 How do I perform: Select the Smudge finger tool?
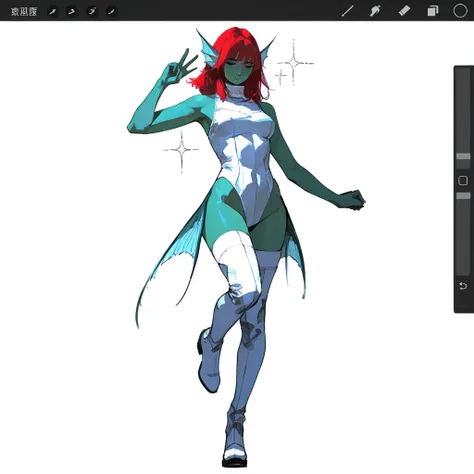click(x=375, y=11)
